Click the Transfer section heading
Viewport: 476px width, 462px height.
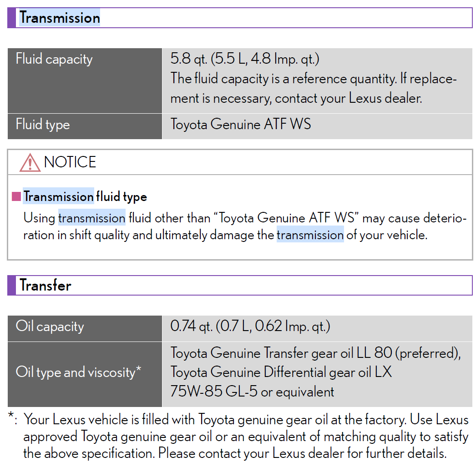46,286
